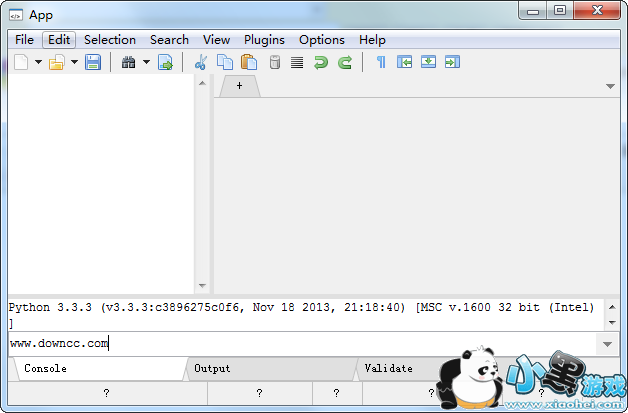The width and height of the screenshot is (628, 413).
Task: Click the App icon in the title bar
Action: 16,15
